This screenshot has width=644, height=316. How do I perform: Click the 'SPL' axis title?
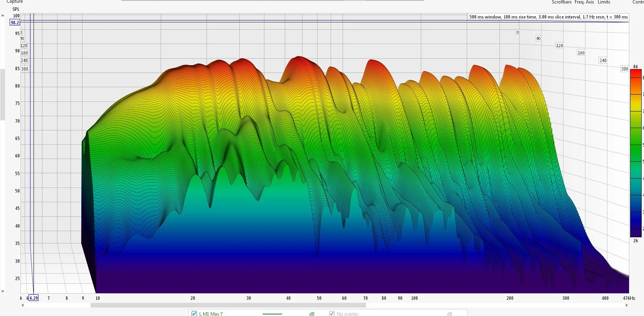pyautogui.click(x=16, y=9)
